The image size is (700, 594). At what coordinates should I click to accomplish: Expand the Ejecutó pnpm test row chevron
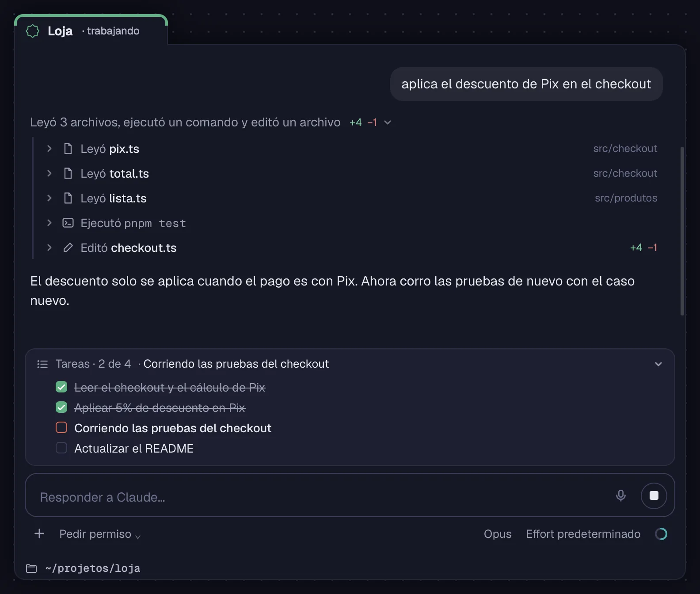pyautogui.click(x=49, y=223)
